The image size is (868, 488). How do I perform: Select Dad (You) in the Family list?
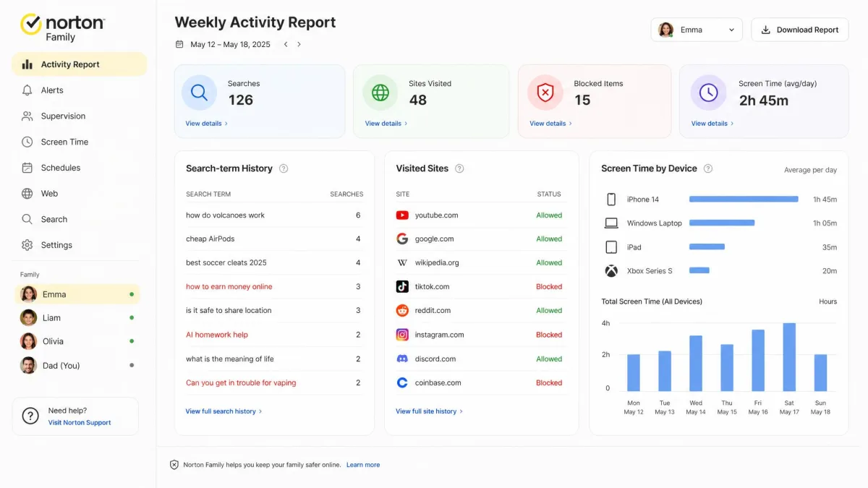click(77, 366)
